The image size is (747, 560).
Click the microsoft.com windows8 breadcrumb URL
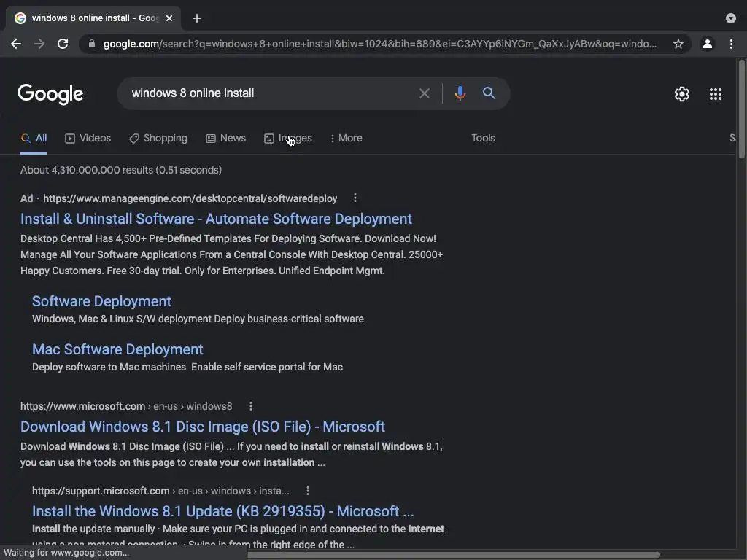point(126,406)
